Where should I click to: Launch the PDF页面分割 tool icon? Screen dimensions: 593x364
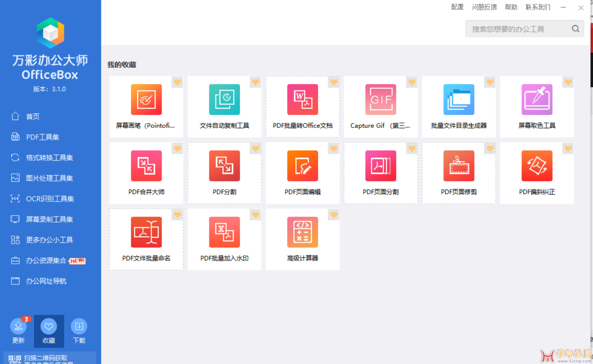pos(381,166)
